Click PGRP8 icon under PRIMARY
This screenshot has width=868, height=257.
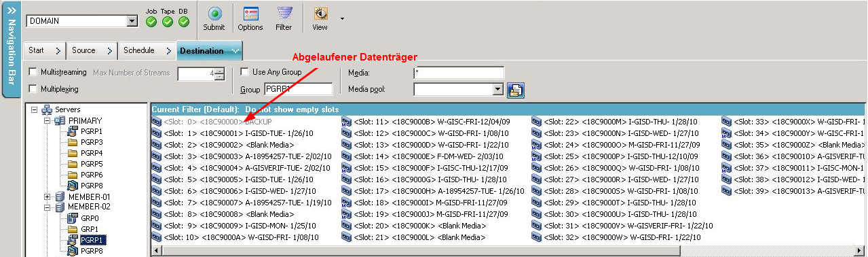pos(73,185)
